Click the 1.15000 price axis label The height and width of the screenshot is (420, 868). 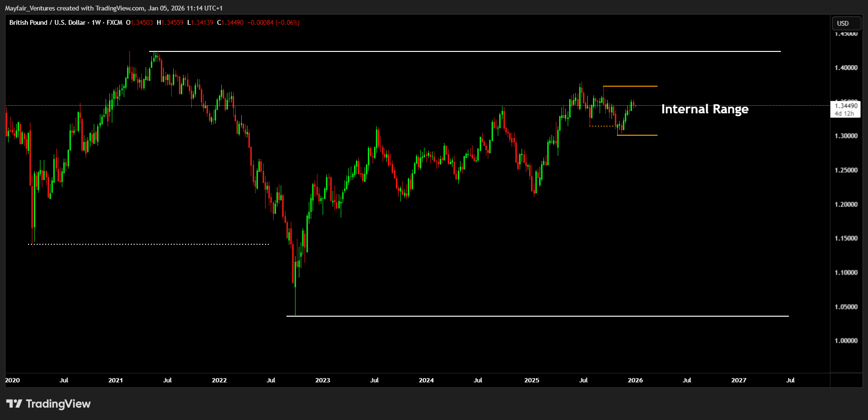pyautogui.click(x=846, y=238)
